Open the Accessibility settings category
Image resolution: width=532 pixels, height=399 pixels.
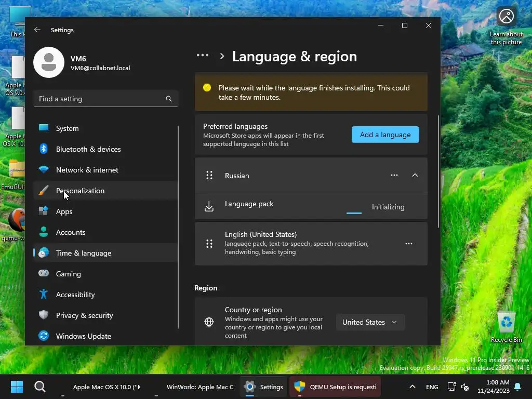pyautogui.click(x=105, y=295)
